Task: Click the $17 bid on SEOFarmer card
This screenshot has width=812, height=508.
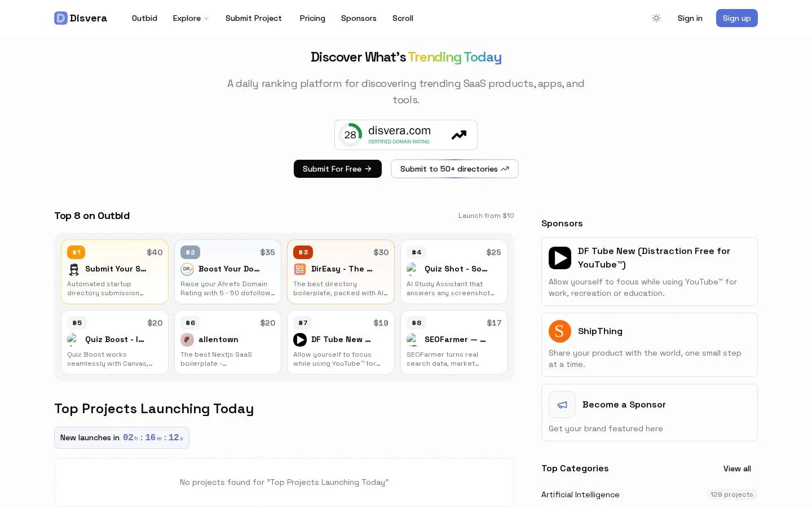Action: pos(494,323)
